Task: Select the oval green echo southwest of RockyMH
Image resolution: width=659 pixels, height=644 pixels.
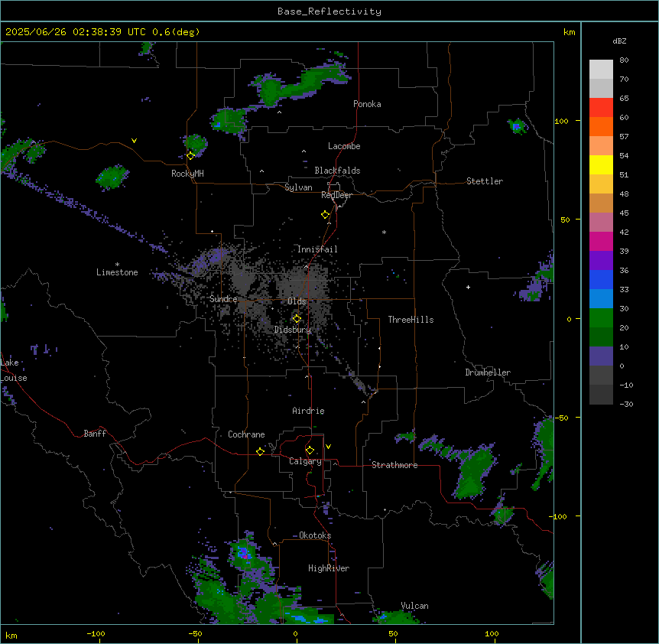Action: click(112, 177)
